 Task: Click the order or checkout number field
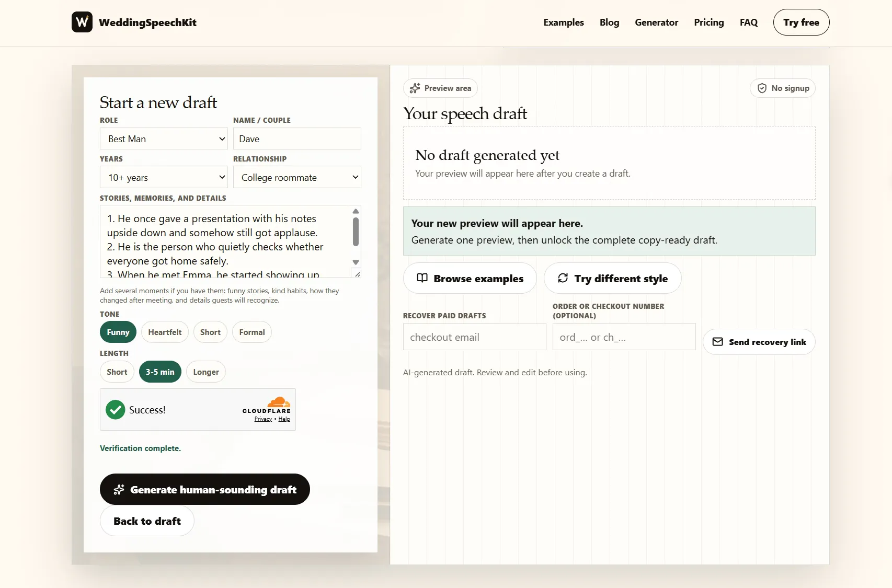click(x=624, y=337)
